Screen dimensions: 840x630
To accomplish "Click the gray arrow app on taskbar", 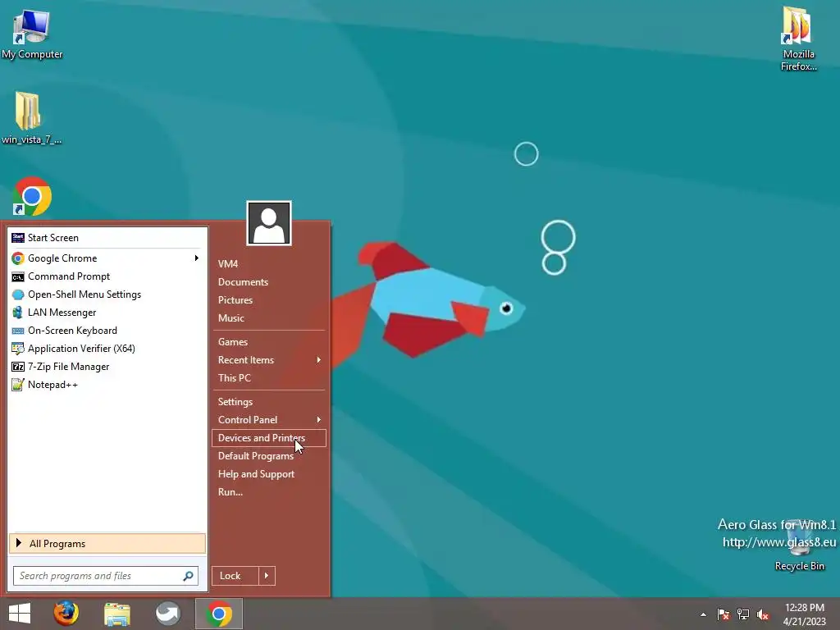I will point(167,614).
